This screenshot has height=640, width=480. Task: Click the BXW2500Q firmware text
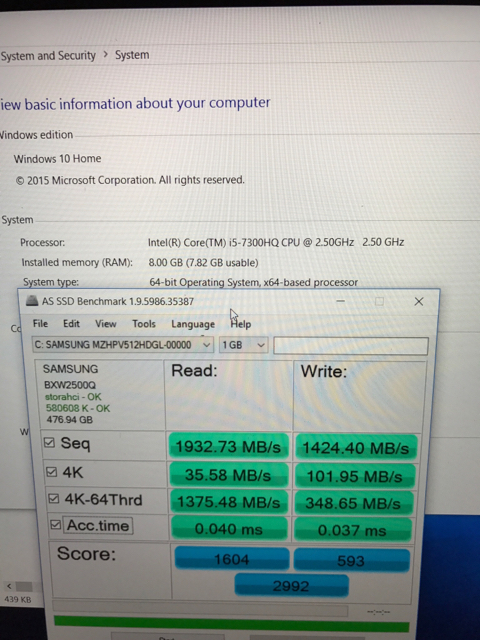point(70,385)
